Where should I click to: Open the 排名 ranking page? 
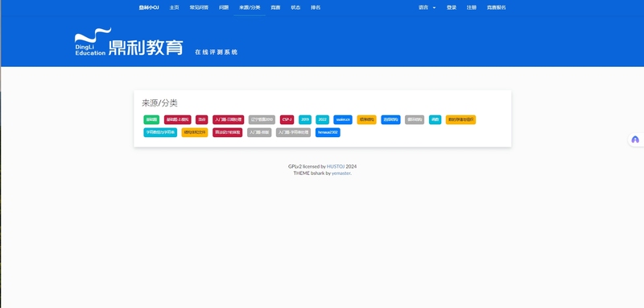tap(316, 7)
